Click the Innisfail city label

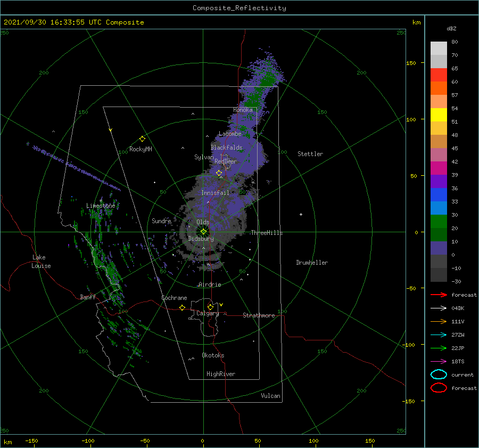coord(215,193)
